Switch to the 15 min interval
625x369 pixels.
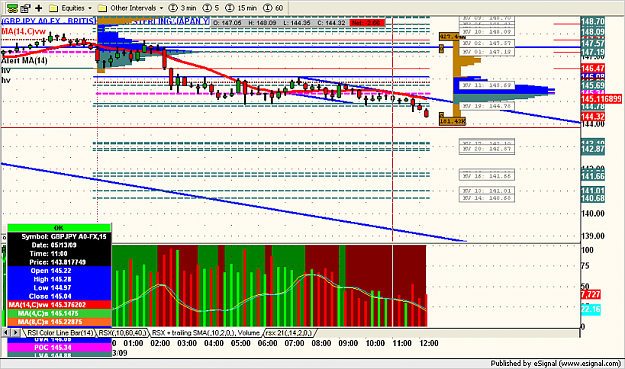coord(241,8)
